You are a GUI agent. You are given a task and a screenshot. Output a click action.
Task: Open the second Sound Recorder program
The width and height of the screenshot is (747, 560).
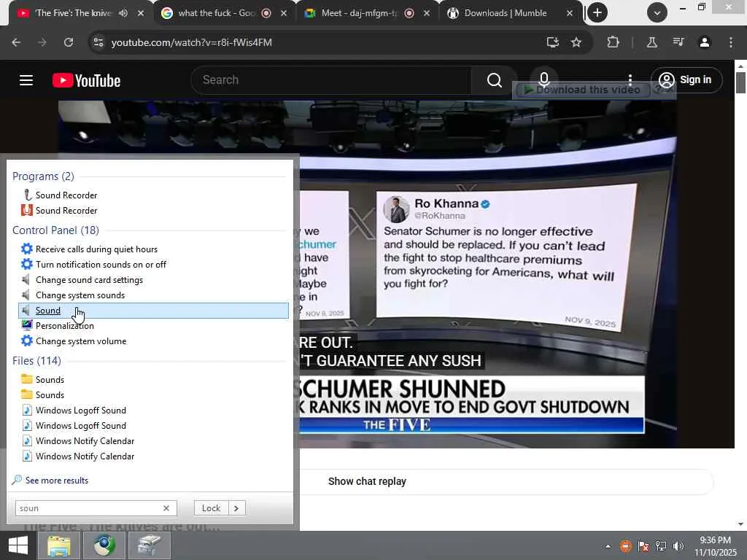66,211
